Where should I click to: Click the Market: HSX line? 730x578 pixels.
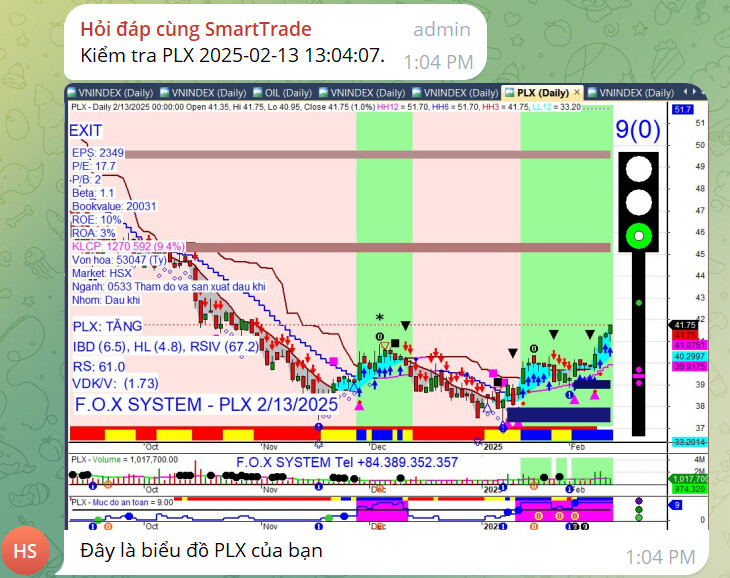pos(102,273)
